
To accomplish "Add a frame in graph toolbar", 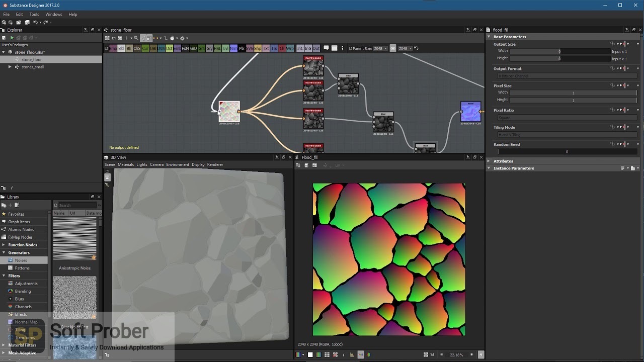I will coord(334,48).
